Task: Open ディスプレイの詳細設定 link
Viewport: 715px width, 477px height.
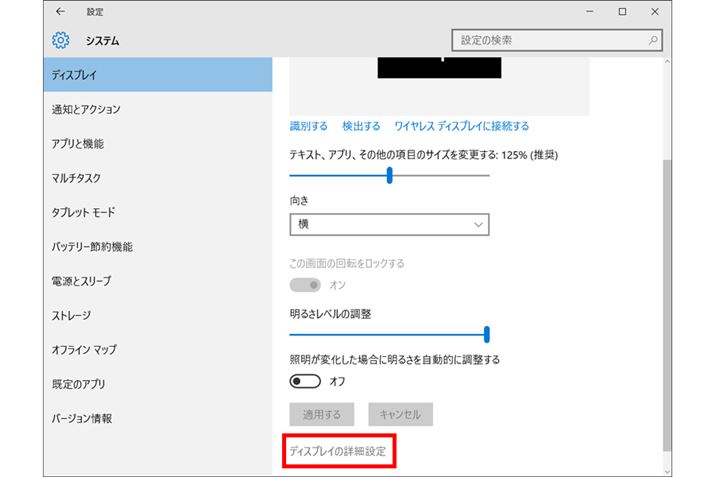Action: click(338, 451)
